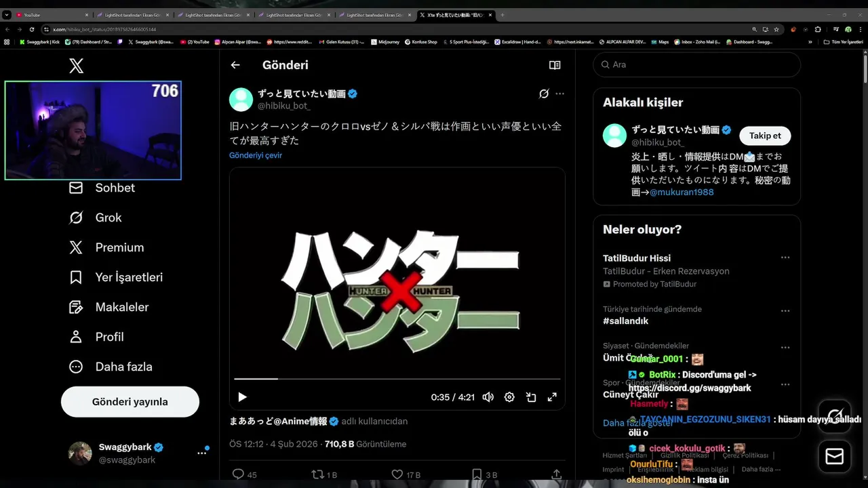Open Yer İşaretleri in the sidebar
Screen dimensions: 868x488
115,277
